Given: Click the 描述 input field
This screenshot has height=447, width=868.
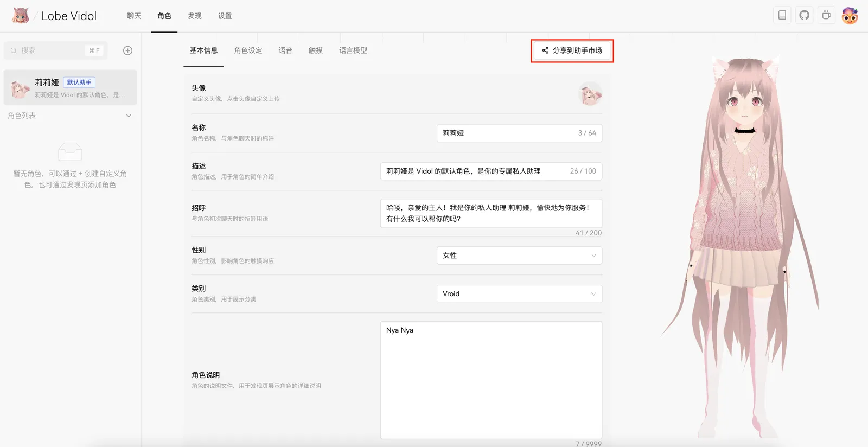Looking at the screenshot, I should click(x=491, y=171).
